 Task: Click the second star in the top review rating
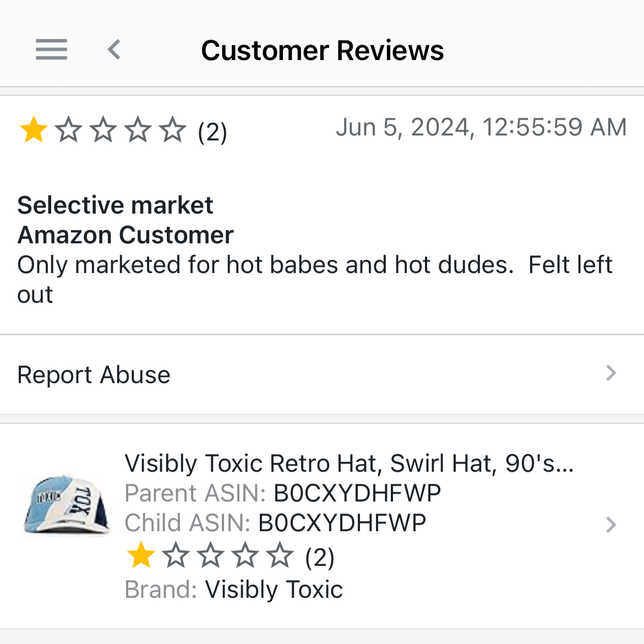coord(69,130)
